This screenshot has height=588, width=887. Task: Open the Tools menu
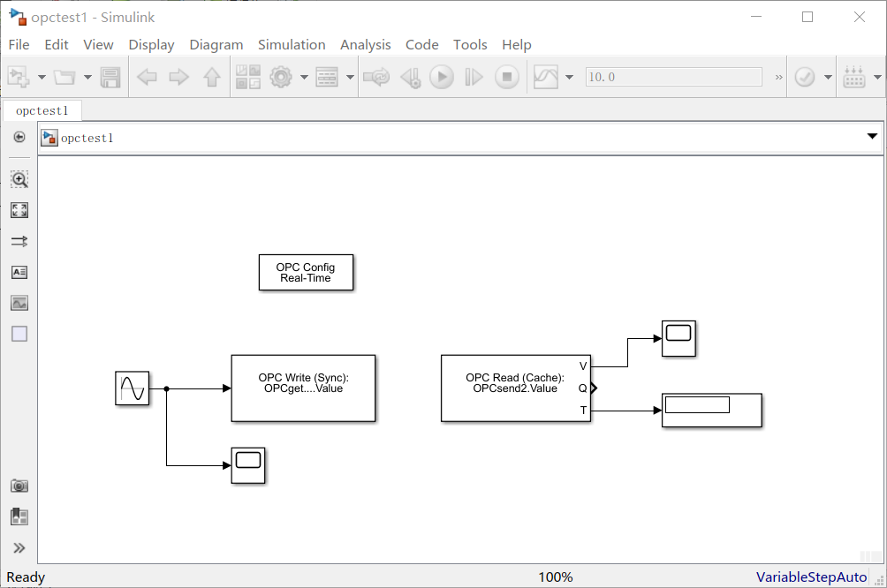470,45
